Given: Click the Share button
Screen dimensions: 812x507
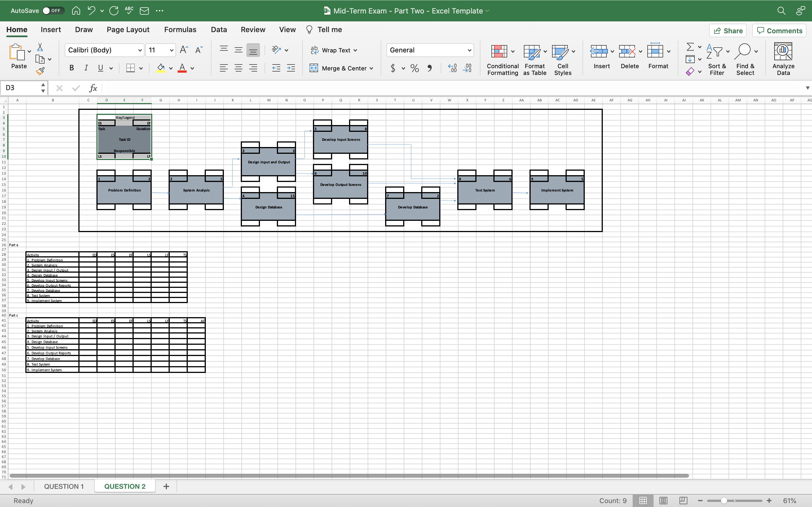Looking at the screenshot, I should 727,31.
